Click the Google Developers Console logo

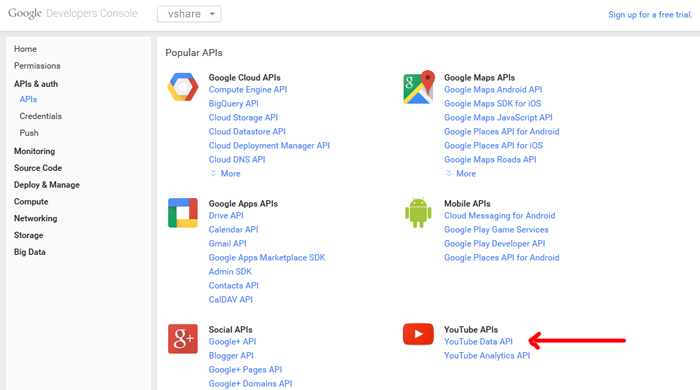click(73, 13)
